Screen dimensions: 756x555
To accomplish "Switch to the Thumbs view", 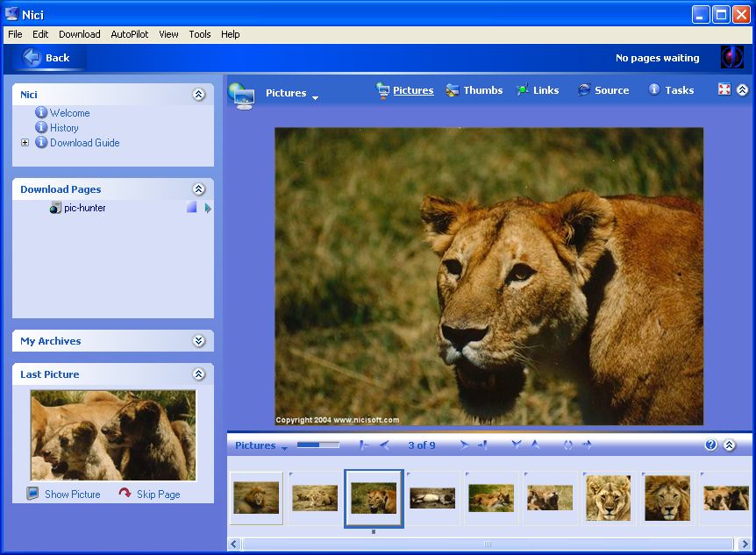I will tap(483, 90).
